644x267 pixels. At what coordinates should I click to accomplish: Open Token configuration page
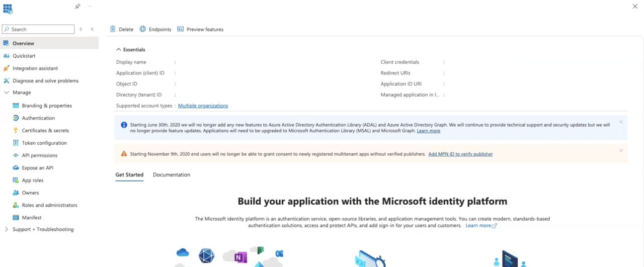[44, 143]
